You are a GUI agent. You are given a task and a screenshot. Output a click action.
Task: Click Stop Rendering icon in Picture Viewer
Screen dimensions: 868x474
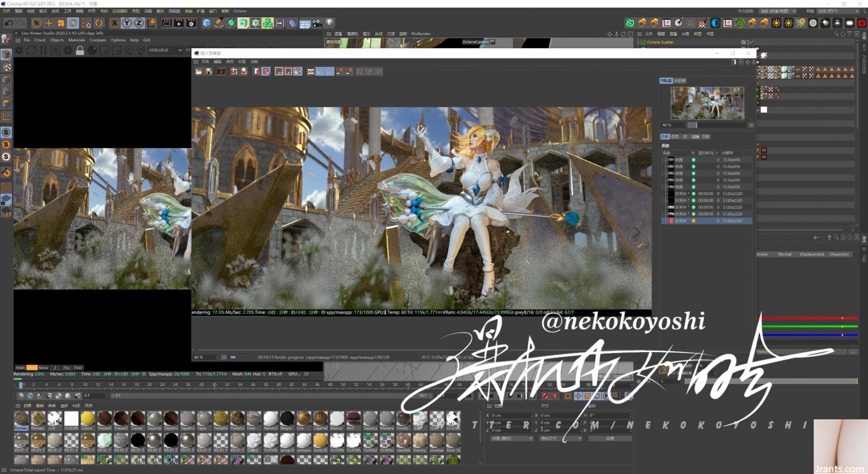point(221,71)
